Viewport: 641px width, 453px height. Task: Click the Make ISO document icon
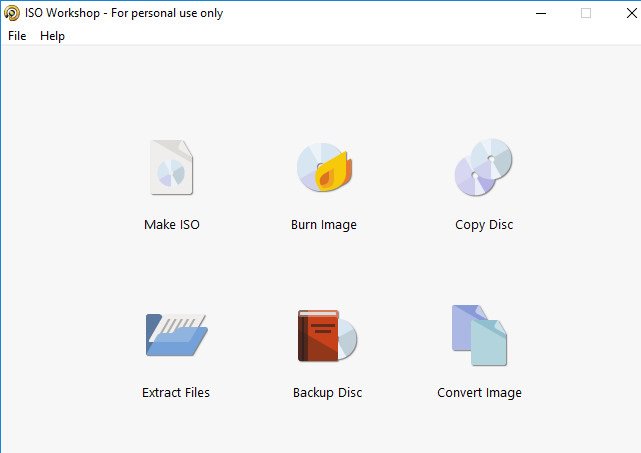[171, 167]
